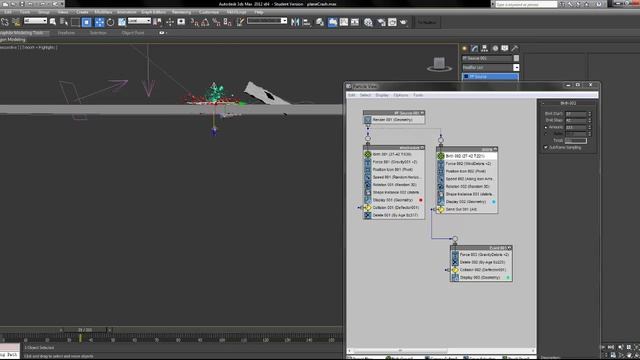Click the Display 002 cyan color dot
Viewport: 640px width, 360px height.
pyautogui.click(x=494, y=202)
